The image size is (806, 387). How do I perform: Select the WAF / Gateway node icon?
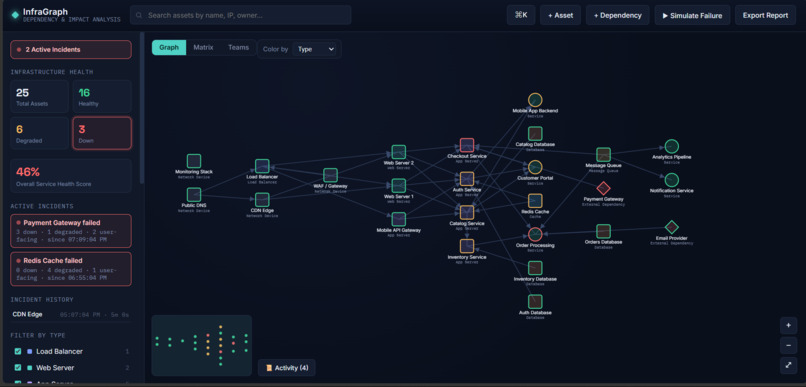coord(331,175)
